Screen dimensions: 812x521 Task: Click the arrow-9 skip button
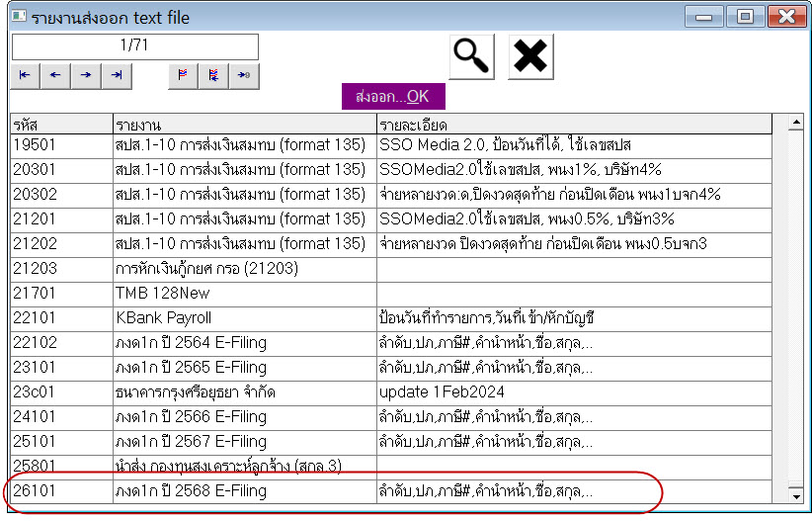tap(244, 76)
